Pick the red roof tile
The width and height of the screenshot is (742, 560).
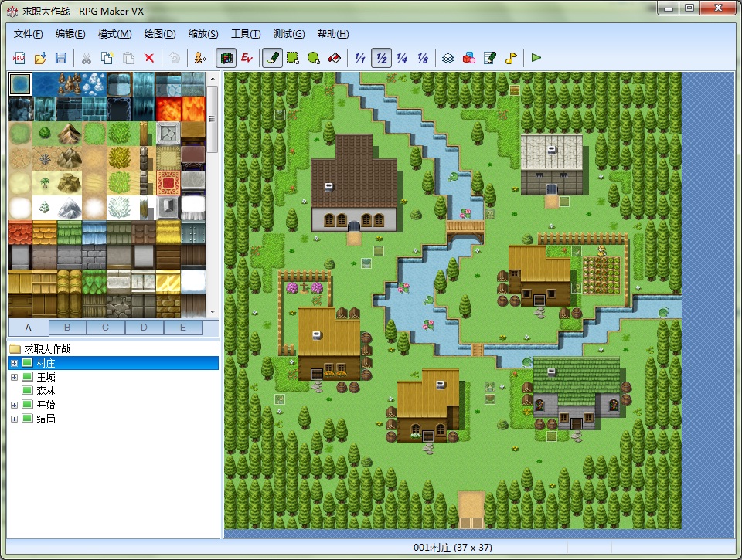coord(20,232)
